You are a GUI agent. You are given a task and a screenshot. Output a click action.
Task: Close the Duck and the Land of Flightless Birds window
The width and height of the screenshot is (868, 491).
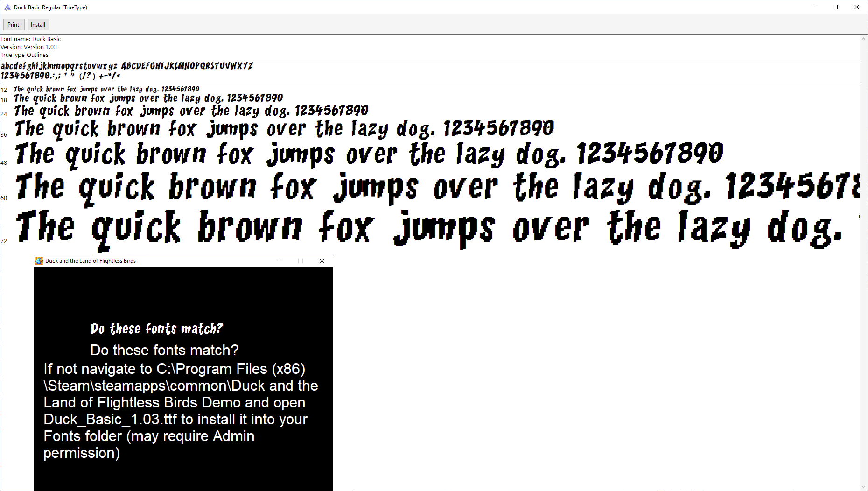pyautogui.click(x=322, y=261)
